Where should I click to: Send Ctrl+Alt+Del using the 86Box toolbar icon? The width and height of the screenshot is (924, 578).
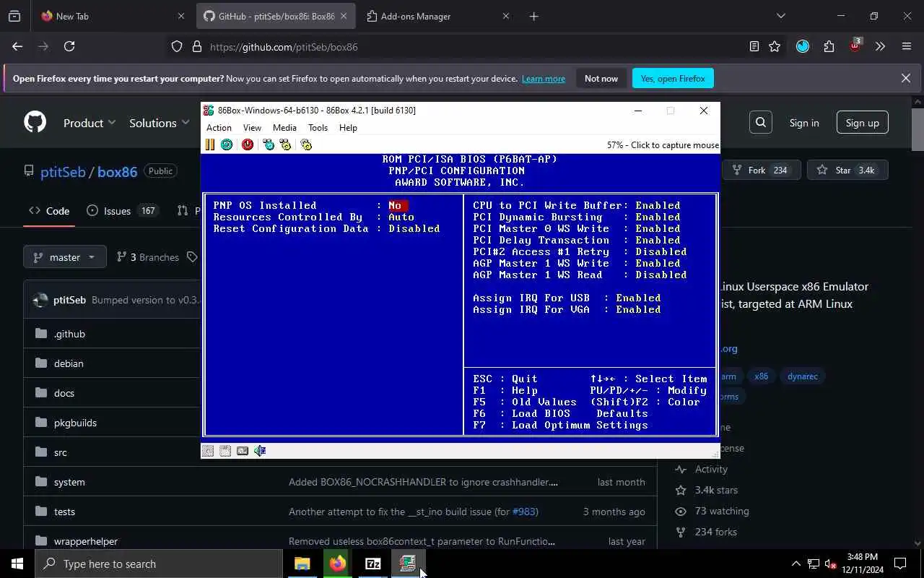pyautogui.click(x=269, y=144)
